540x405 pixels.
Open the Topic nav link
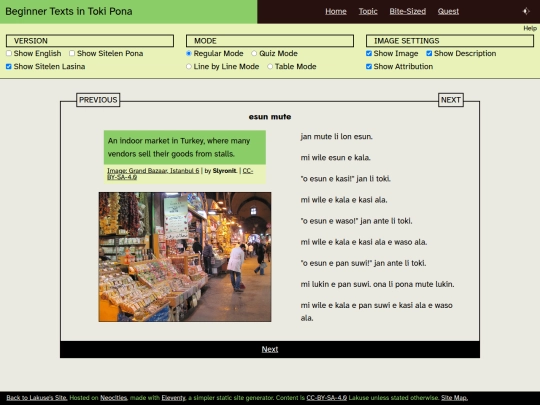368,11
